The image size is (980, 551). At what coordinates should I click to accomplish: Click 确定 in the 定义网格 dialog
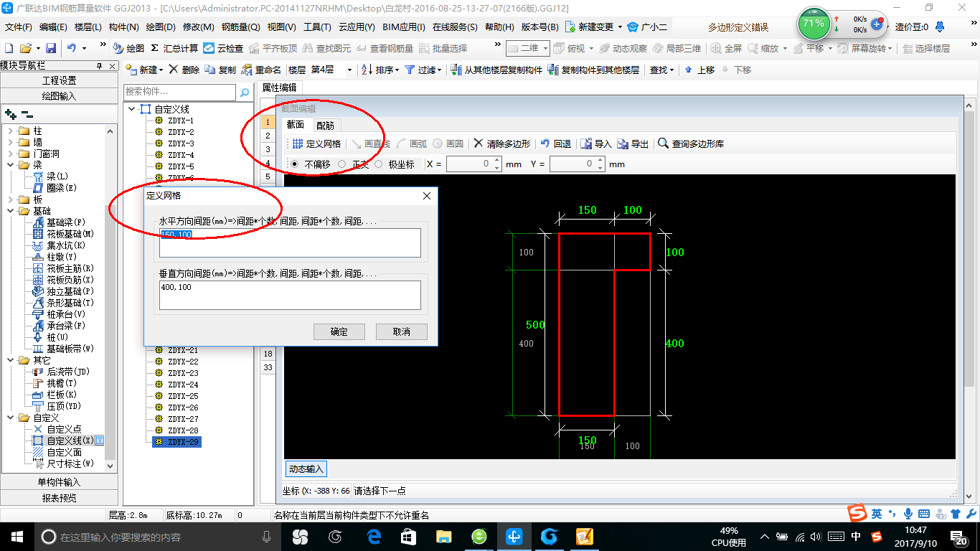339,331
